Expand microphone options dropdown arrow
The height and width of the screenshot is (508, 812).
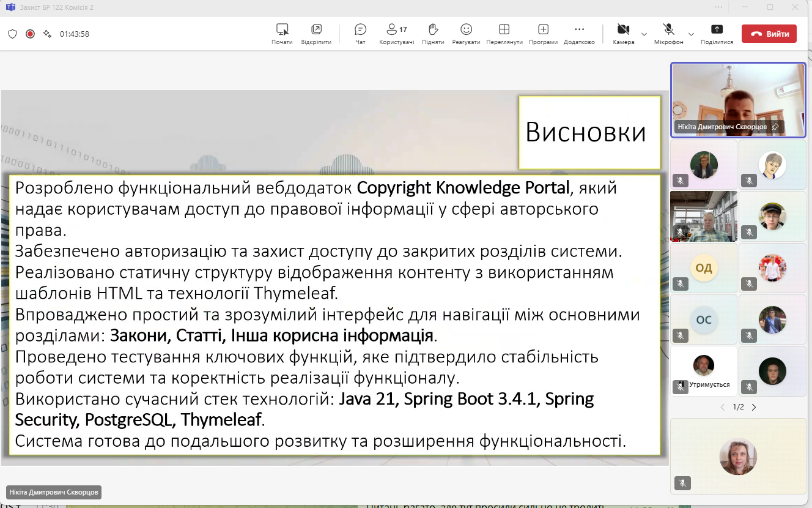[x=691, y=34]
